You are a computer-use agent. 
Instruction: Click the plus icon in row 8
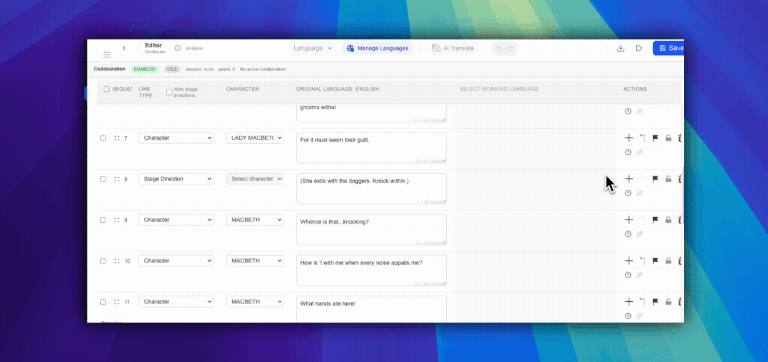629,179
